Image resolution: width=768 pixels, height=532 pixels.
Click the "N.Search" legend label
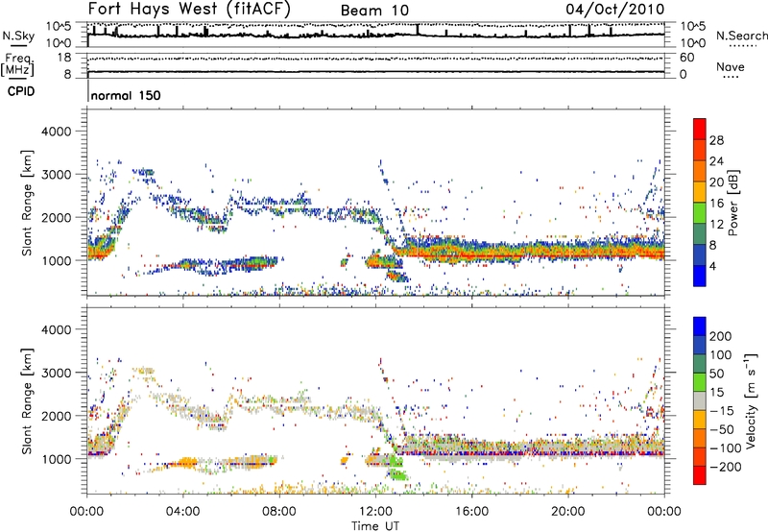tap(741, 36)
